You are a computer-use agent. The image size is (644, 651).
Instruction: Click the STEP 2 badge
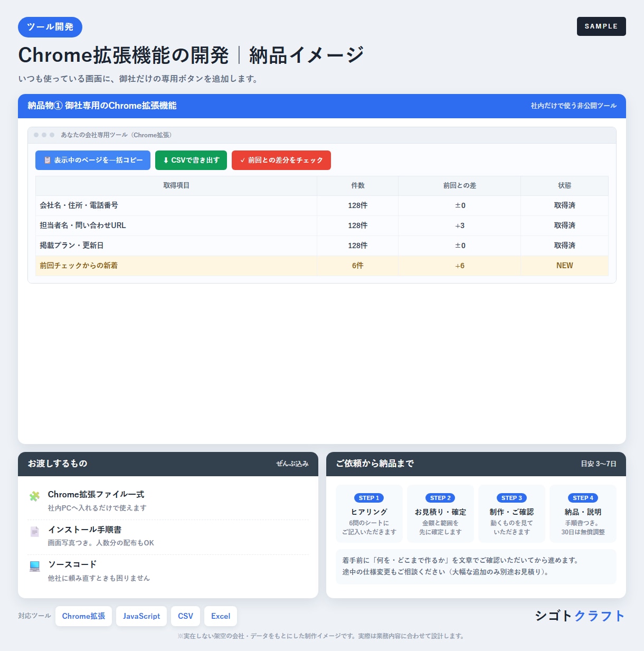440,498
